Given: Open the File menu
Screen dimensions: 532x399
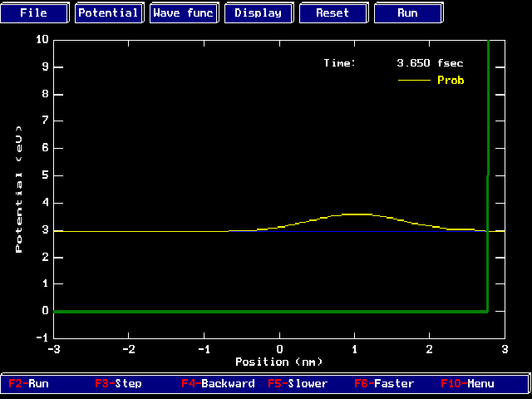Looking at the screenshot, I should click(x=34, y=13).
